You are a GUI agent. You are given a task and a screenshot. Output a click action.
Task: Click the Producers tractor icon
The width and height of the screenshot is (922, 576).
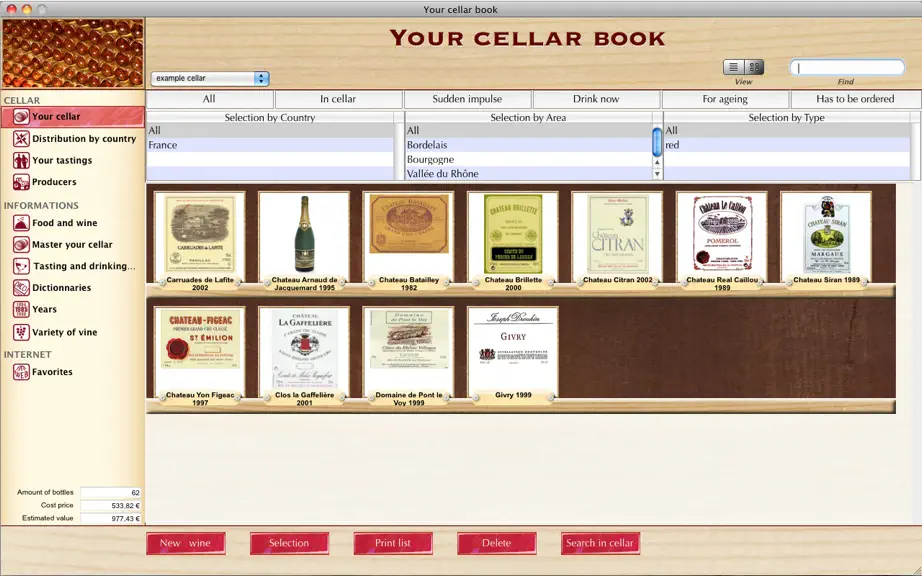pyautogui.click(x=21, y=182)
